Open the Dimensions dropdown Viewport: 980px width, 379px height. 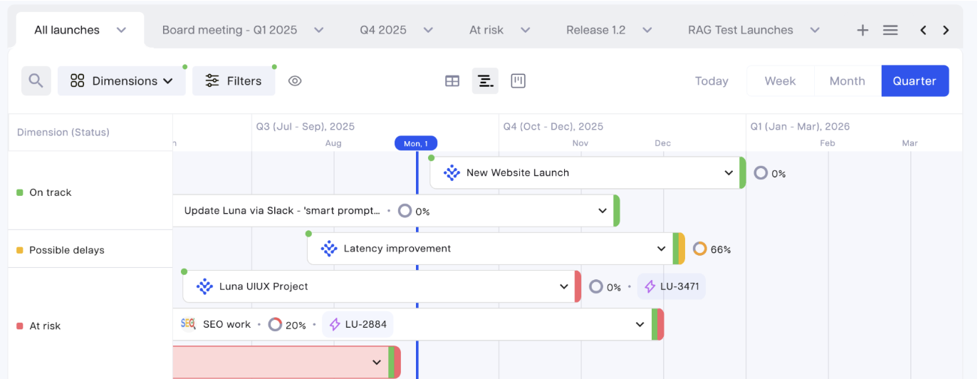122,81
